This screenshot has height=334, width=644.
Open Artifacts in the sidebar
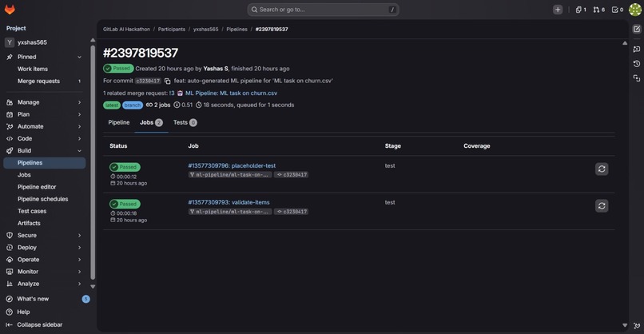[x=45, y=224]
